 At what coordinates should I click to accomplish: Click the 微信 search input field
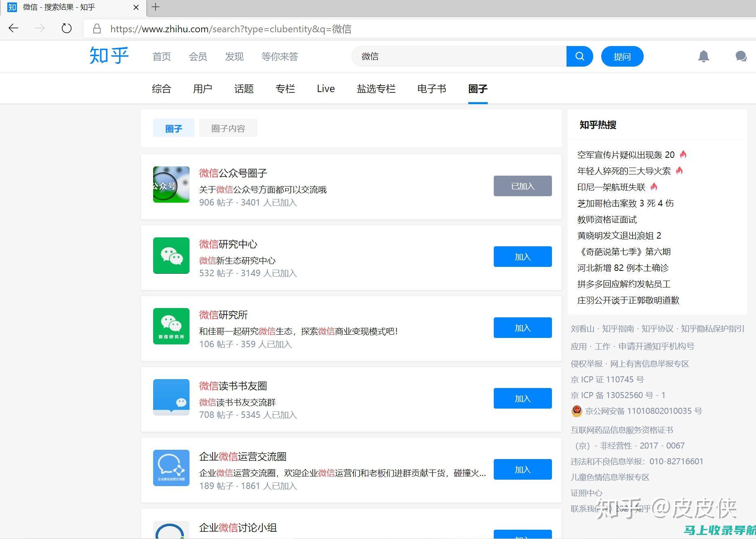click(459, 56)
